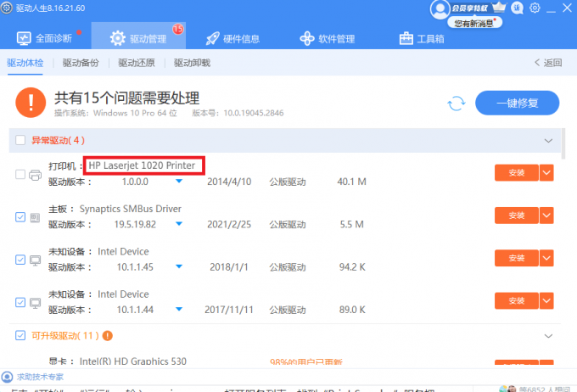577x392 pixels.
Task: Click the orange warning exclamation icon
Action: [x=31, y=104]
